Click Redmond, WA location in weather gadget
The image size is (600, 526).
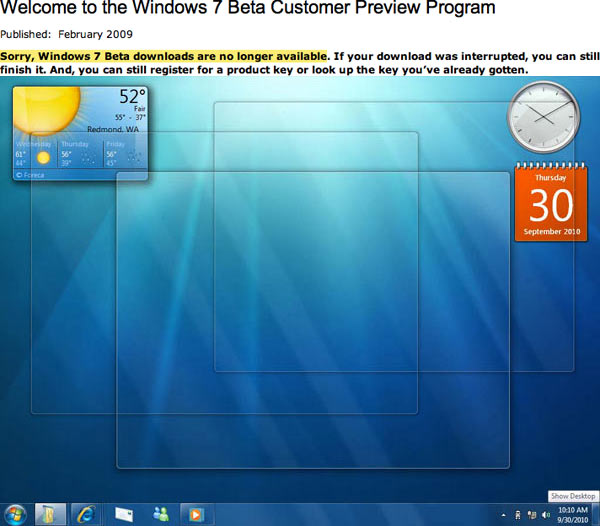coord(113,129)
